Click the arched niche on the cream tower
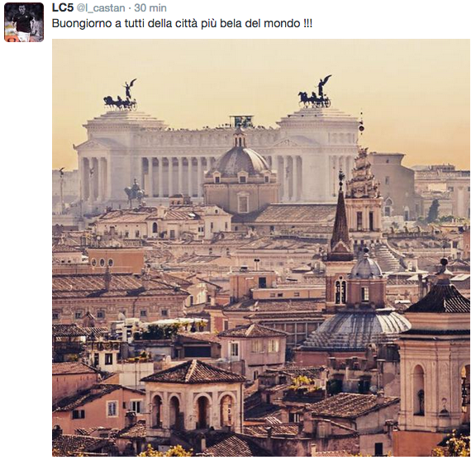The width and height of the screenshot is (476, 460). point(419,390)
